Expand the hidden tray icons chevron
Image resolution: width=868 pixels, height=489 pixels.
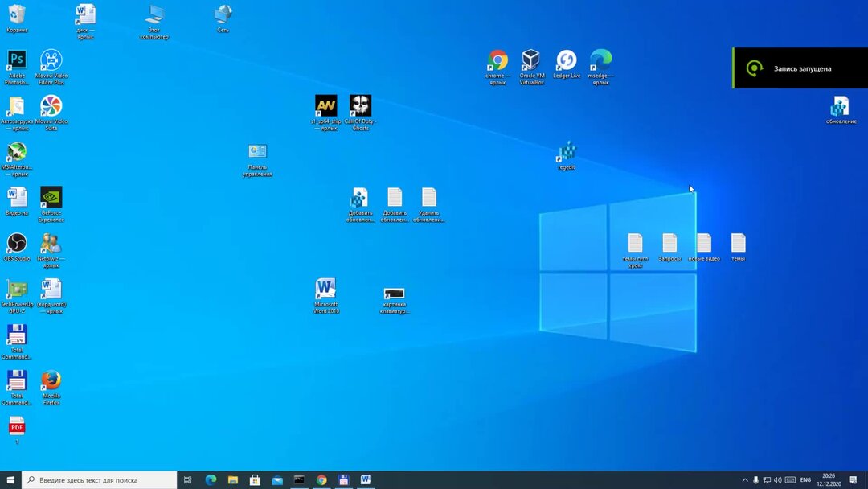point(744,479)
